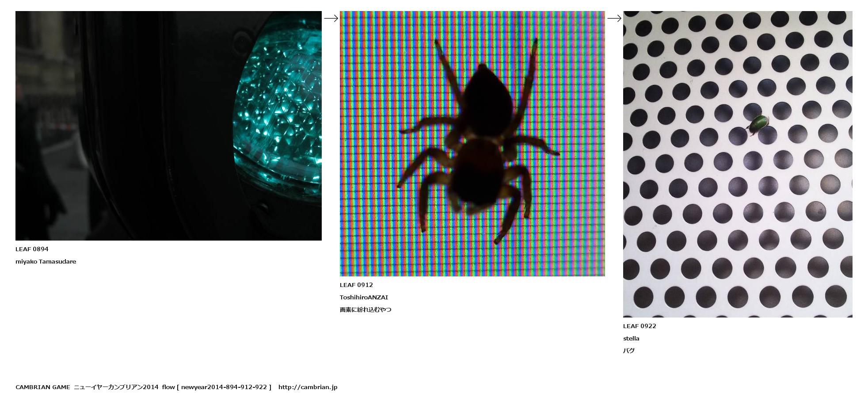
Task: Click the green beetle on the metal sheet
Action: pyautogui.click(x=760, y=123)
